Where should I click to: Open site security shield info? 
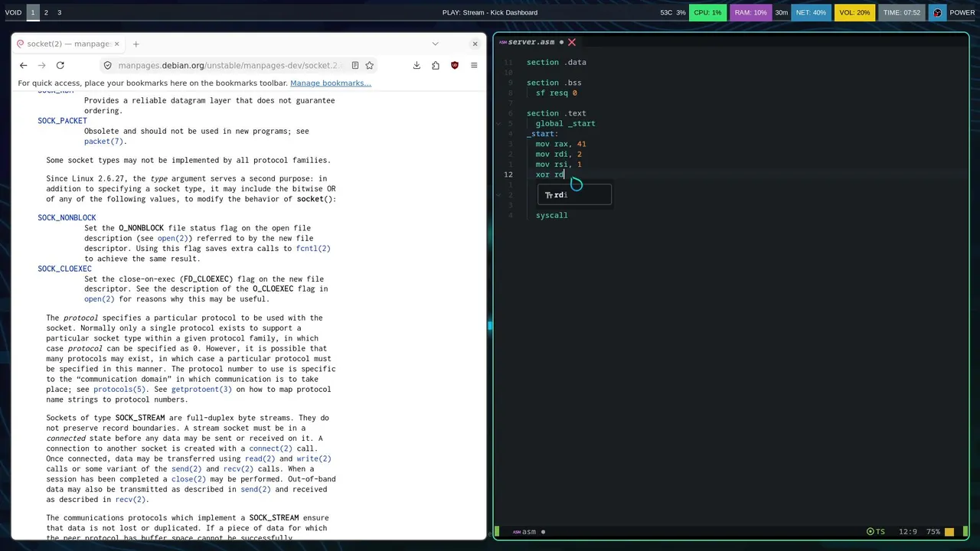point(108,66)
